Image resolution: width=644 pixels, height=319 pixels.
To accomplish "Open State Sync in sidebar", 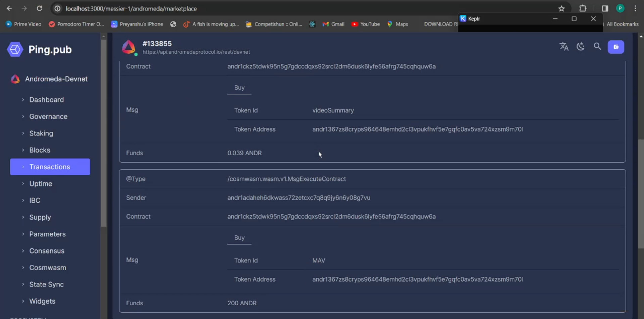I will pos(46,284).
